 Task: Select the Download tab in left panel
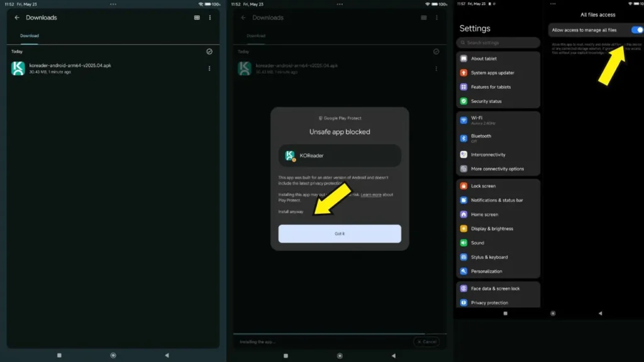30,36
